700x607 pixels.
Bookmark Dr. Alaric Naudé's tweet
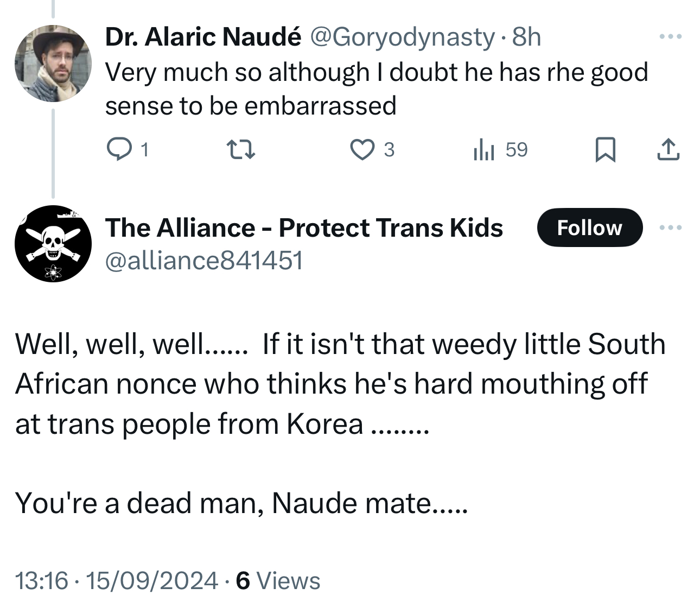(x=605, y=150)
